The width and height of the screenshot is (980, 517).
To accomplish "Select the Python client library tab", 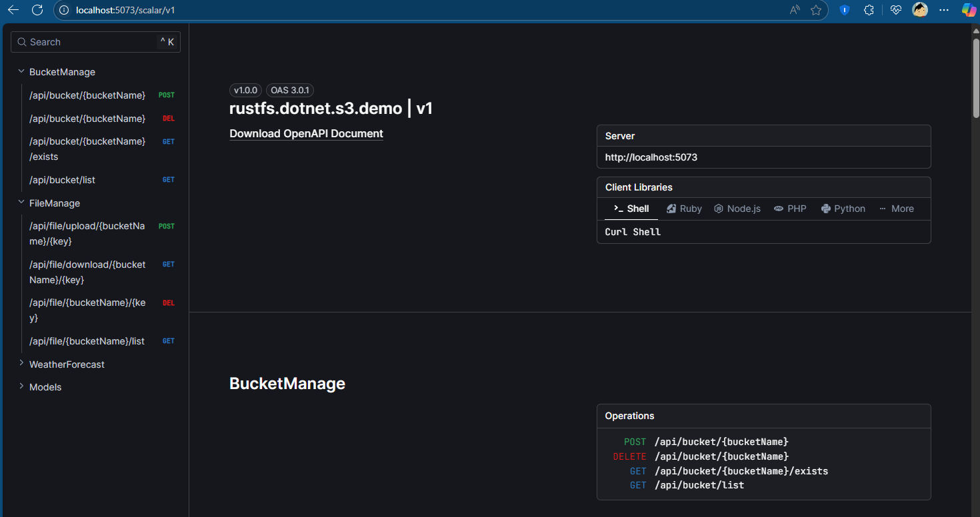I will point(843,209).
